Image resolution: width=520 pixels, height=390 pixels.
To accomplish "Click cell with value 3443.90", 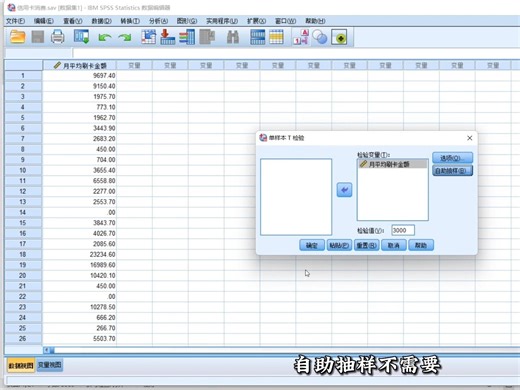I will (x=80, y=128).
